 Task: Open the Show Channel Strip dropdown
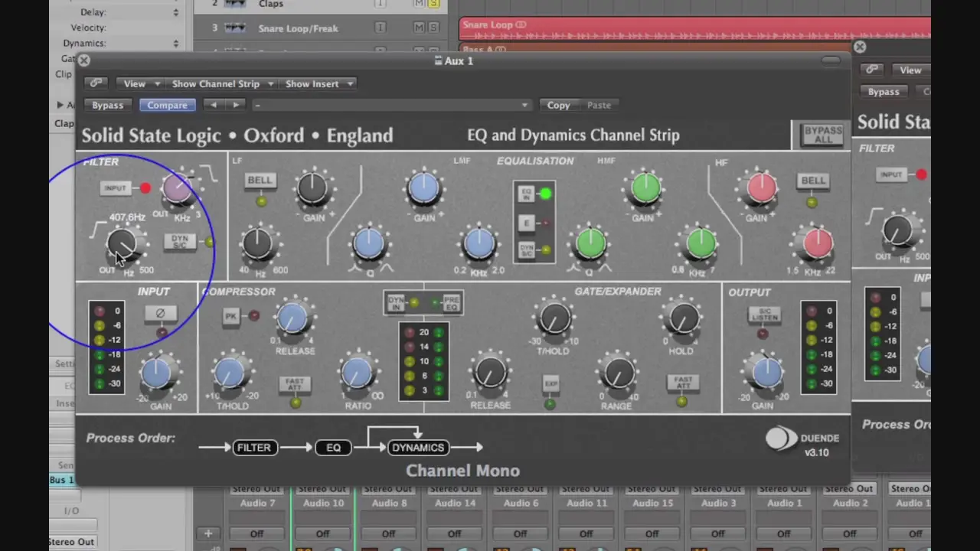[220, 83]
